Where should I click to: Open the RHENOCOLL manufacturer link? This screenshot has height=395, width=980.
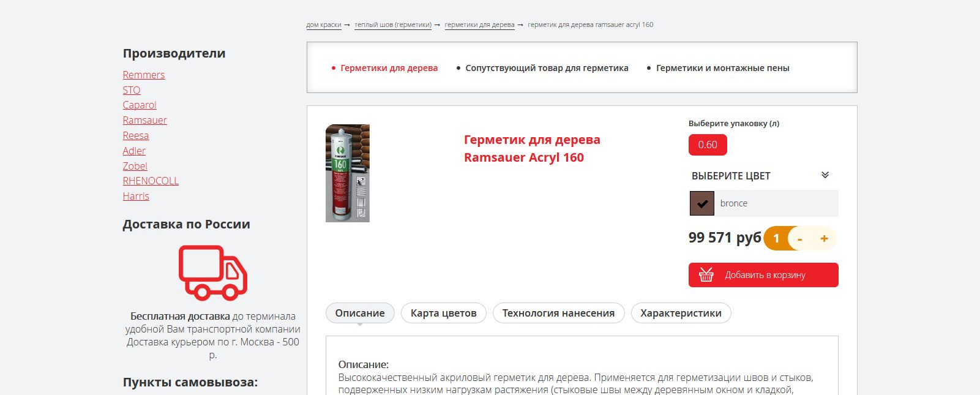(x=151, y=181)
